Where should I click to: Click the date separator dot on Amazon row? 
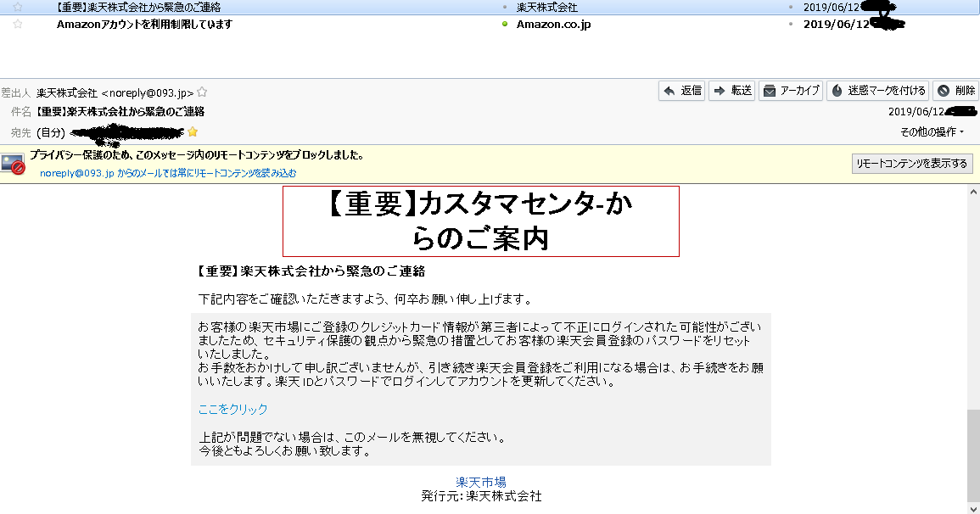tap(791, 25)
